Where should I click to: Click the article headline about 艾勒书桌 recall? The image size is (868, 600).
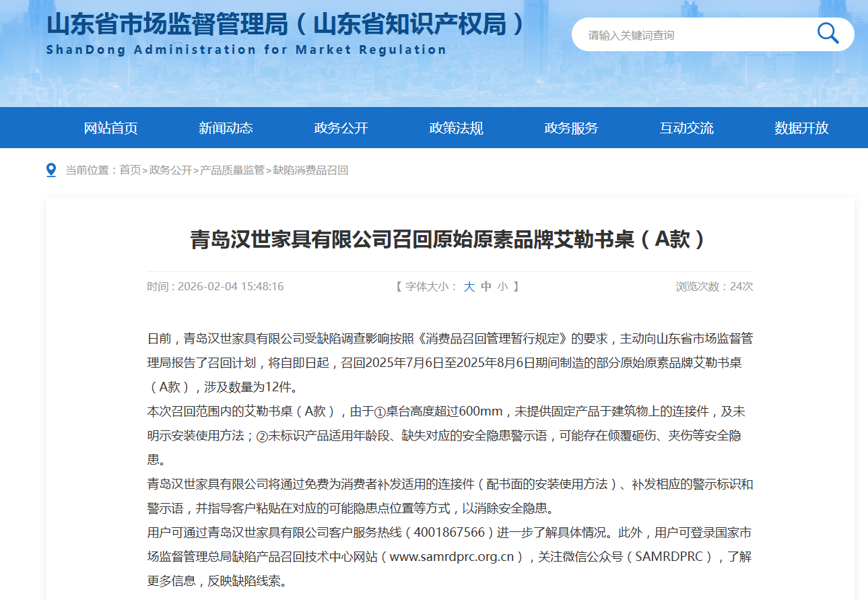click(450, 239)
